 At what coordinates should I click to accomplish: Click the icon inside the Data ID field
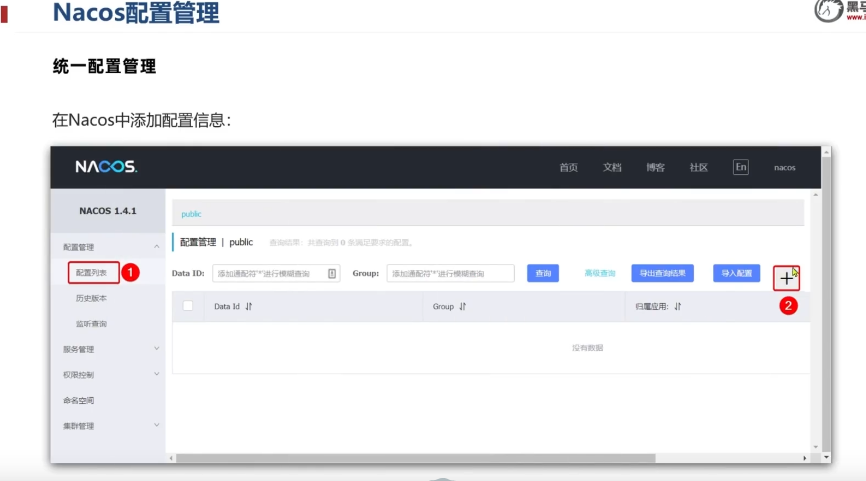coord(332,273)
